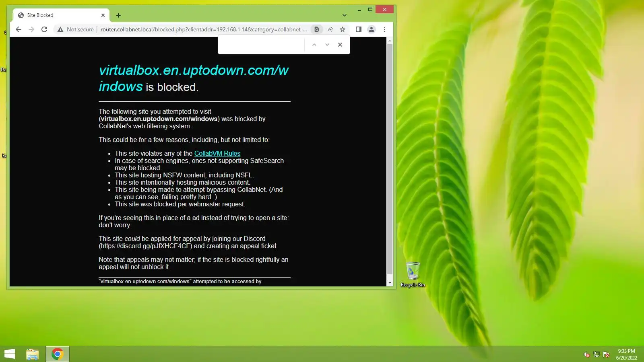Reload the blocked page

44,29
